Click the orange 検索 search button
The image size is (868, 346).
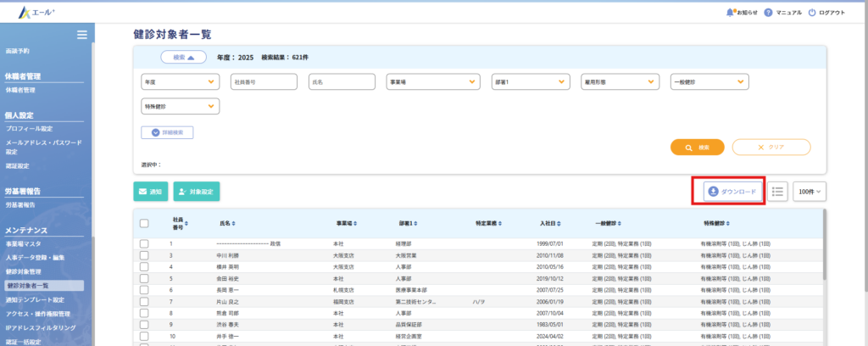tap(697, 147)
